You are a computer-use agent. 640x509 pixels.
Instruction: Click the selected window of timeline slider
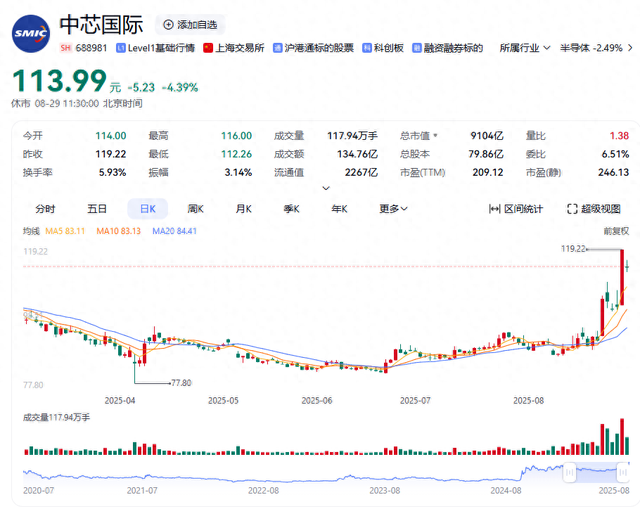(x=596, y=473)
